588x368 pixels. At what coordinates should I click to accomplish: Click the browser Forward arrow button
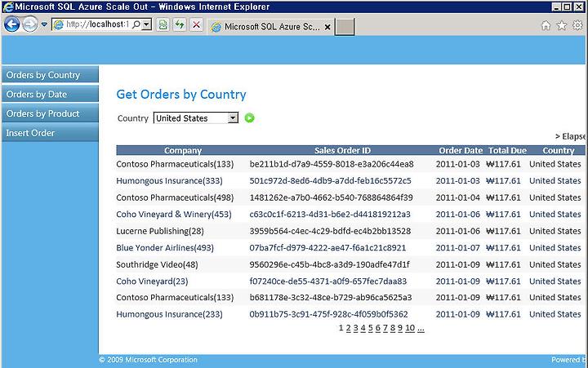29,24
